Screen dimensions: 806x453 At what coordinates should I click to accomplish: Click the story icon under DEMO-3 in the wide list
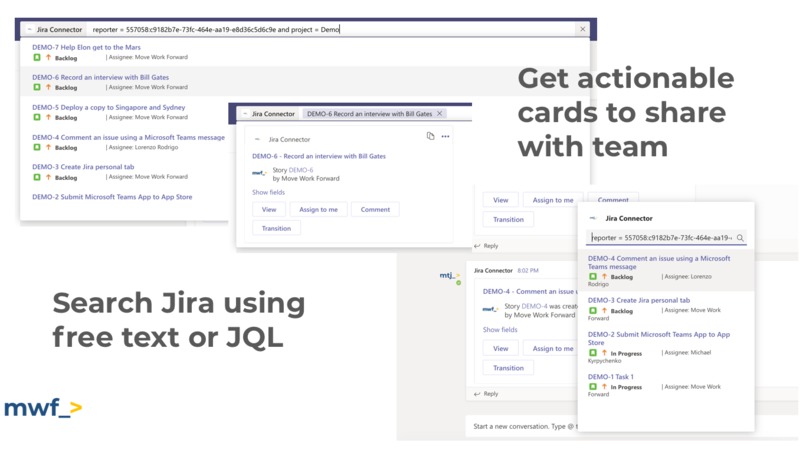pyautogui.click(x=36, y=177)
